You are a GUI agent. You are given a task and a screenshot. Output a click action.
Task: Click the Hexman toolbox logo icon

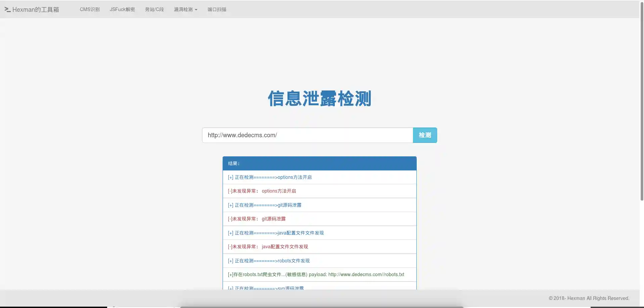pos(7,9)
